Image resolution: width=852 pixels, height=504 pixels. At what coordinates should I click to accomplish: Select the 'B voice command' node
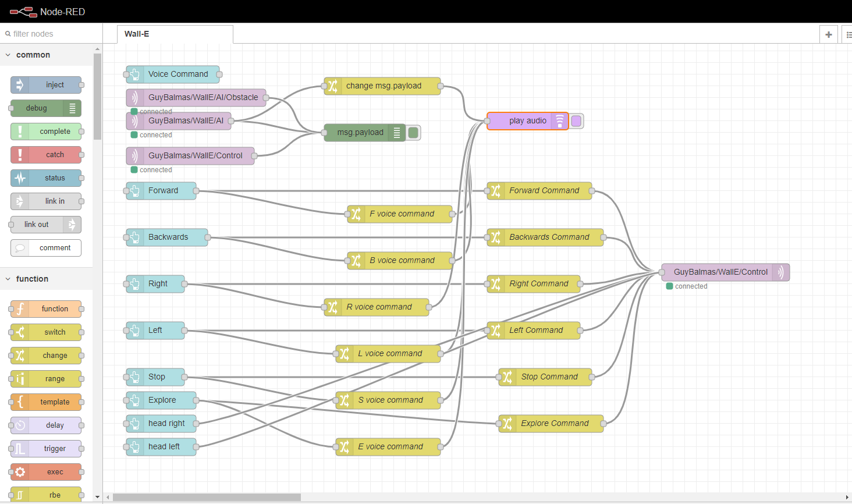[400, 261]
